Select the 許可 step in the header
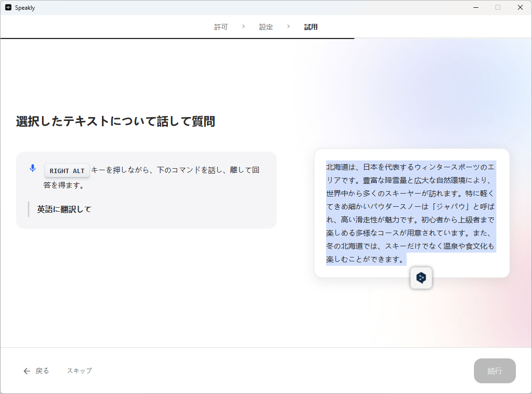This screenshot has height=394, width=532. [x=221, y=27]
